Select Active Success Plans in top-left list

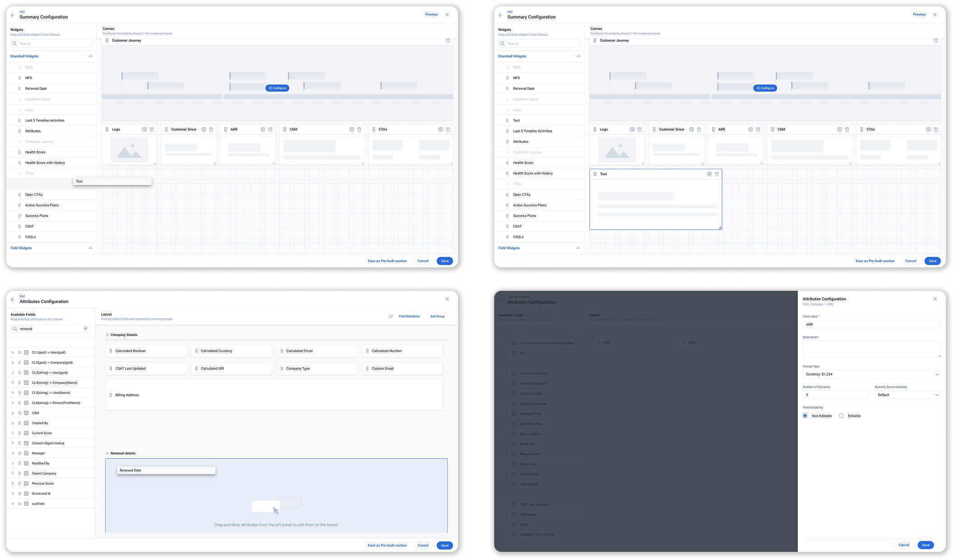[x=51, y=205]
